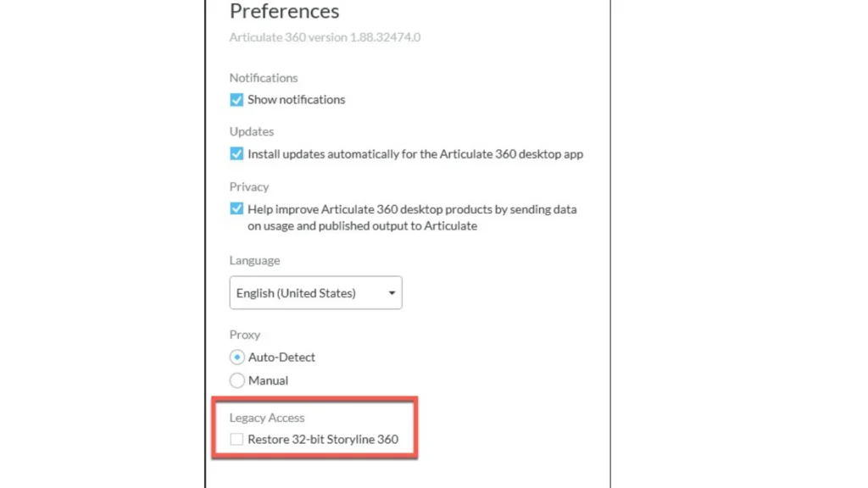Screen dimensions: 868x488
Task: Click the Restore 32-bit Storyline 360 label
Action: click(322, 439)
